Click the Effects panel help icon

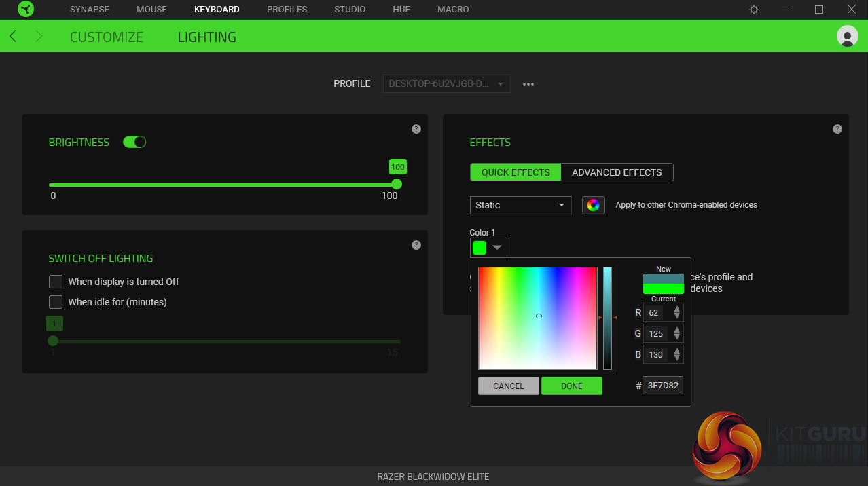pos(837,129)
